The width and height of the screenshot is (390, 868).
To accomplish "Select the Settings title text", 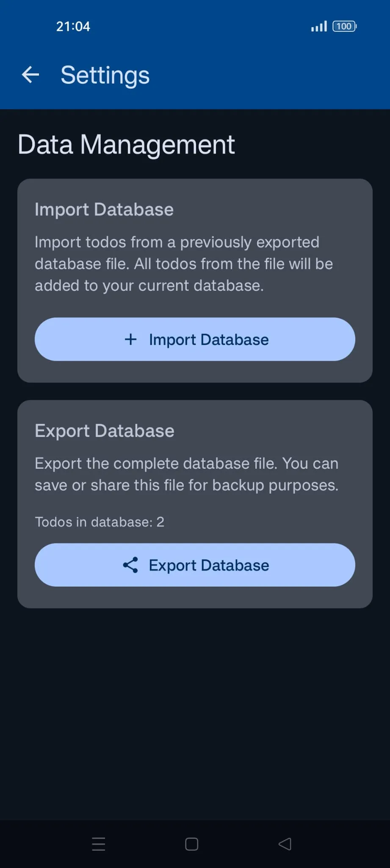I will tap(105, 75).
